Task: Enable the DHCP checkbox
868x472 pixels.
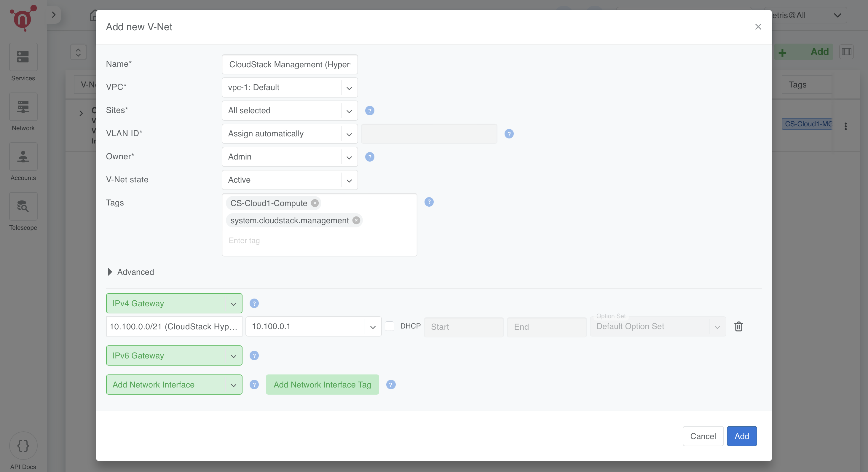Action: [389, 326]
